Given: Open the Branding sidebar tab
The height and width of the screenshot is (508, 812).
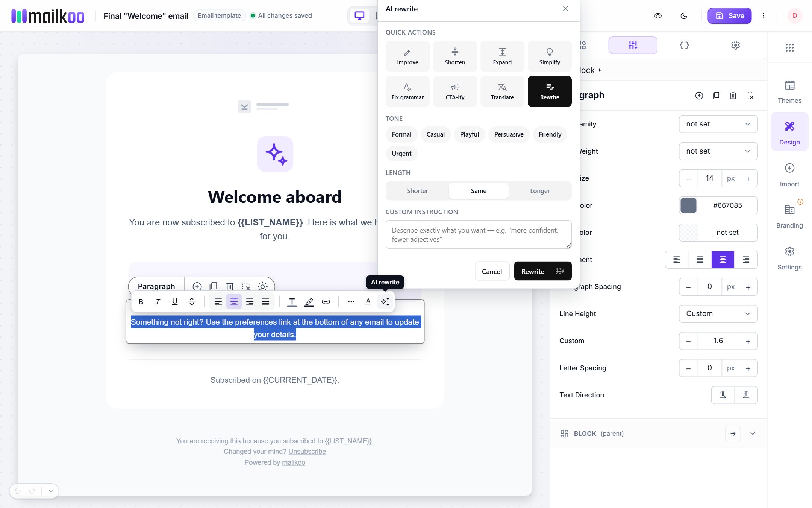Looking at the screenshot, I should click(789, 217).
